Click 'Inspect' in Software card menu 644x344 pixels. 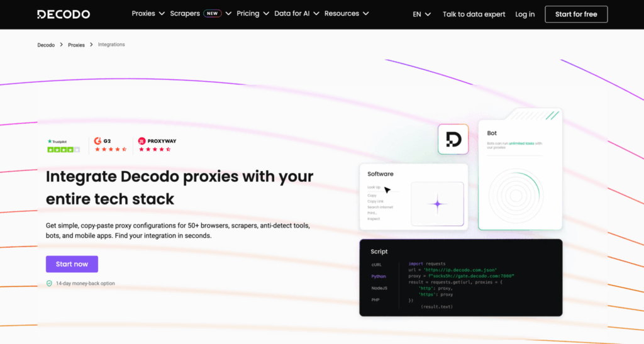point(374,219)
